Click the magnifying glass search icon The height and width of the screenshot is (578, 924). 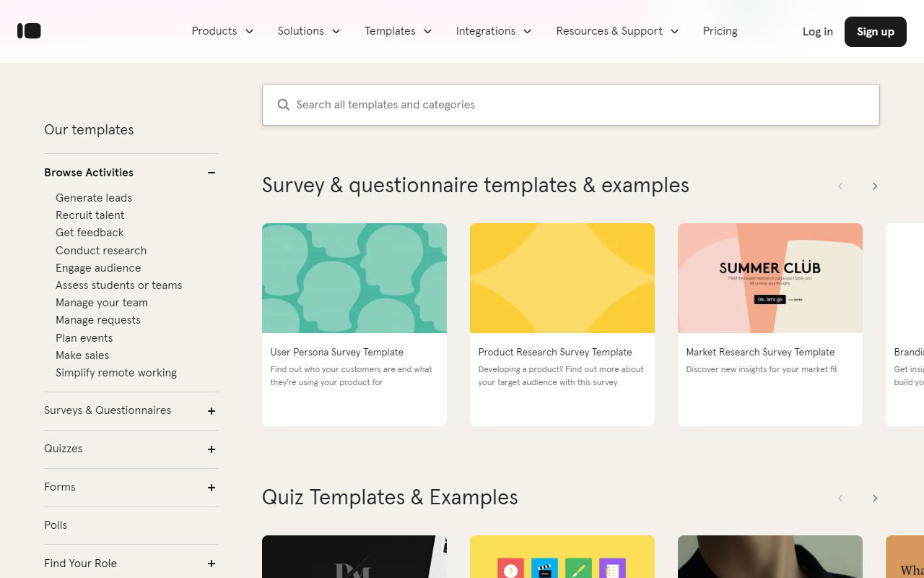[283, 104]
